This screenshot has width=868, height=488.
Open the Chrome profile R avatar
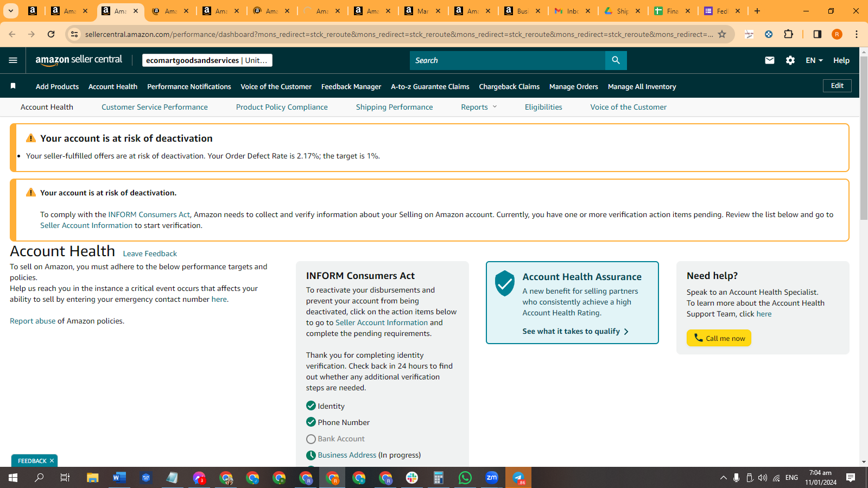pyautogui.click(x=837, y=34)
